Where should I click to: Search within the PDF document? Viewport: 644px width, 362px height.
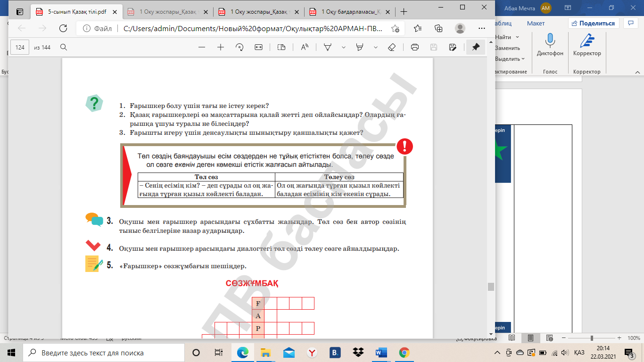64,47
